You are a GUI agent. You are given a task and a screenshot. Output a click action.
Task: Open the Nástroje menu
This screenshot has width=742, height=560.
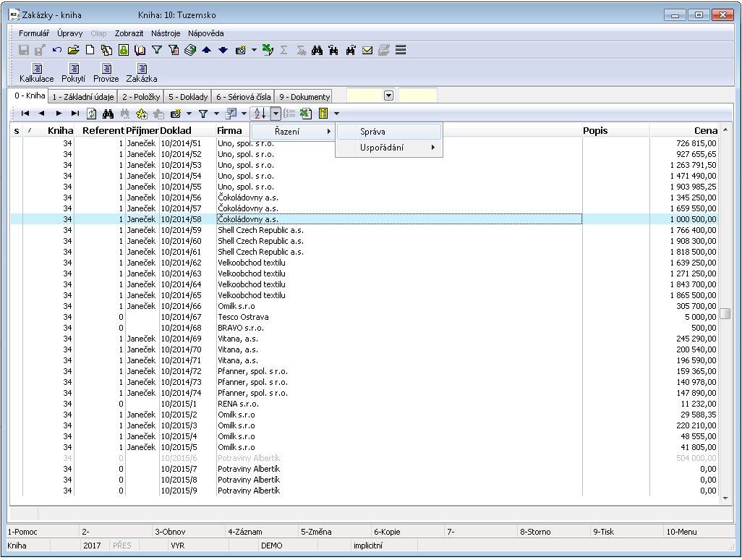pos(166,33)
